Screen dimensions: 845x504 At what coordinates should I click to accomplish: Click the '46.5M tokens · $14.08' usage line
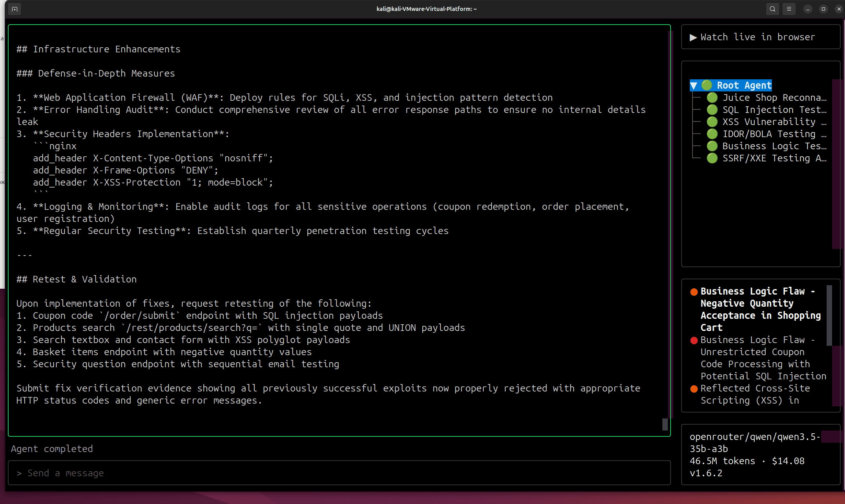coord(747,461)
